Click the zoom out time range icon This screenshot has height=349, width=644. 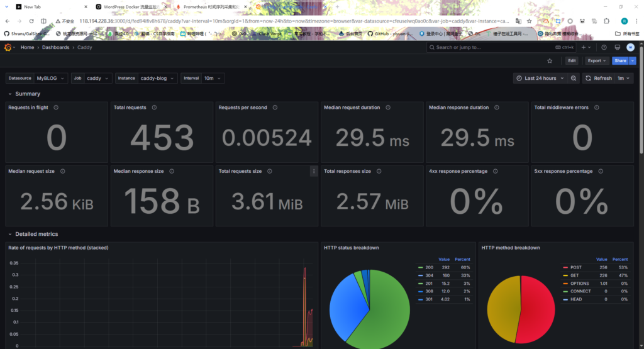574,79
